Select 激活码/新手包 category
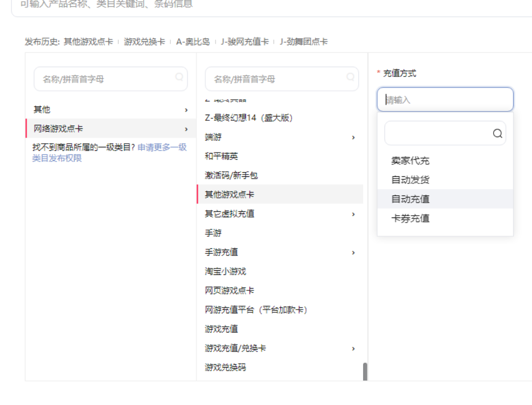 click(231, 175)
